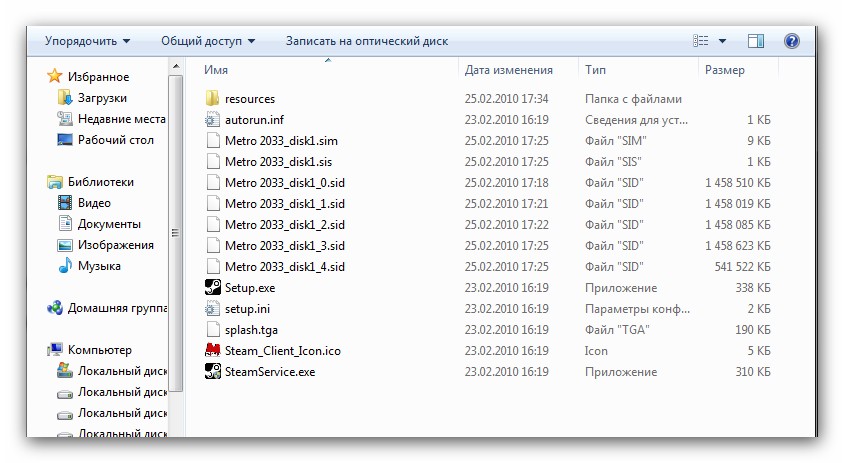Image resolution: width=844 pixels, height=463 pixels.
Task: Select Metro 2033_disk1_0.sid file name
Action: click(285, 183)
